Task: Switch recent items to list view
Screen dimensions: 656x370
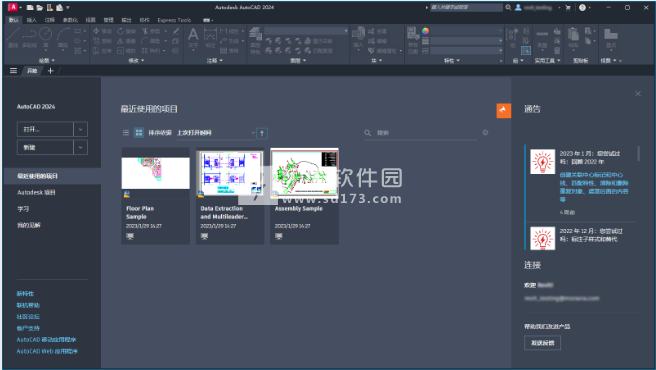Action: (126, 133)
